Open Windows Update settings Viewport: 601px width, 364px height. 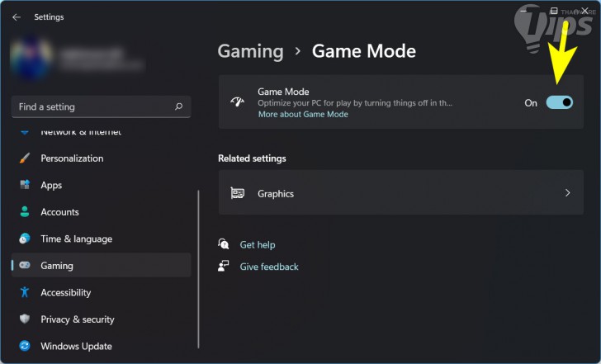pyautogui.click(x=102, y=346)
